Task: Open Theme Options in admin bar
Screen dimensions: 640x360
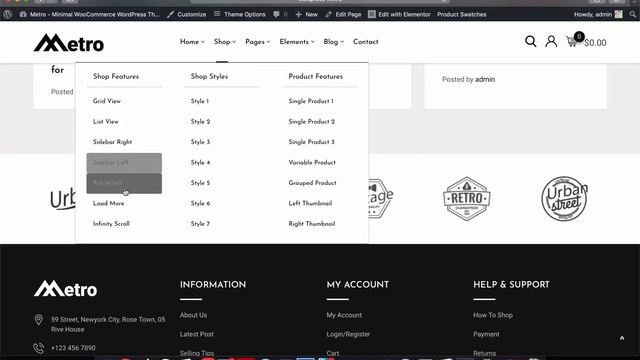Action: pos(240,14)
